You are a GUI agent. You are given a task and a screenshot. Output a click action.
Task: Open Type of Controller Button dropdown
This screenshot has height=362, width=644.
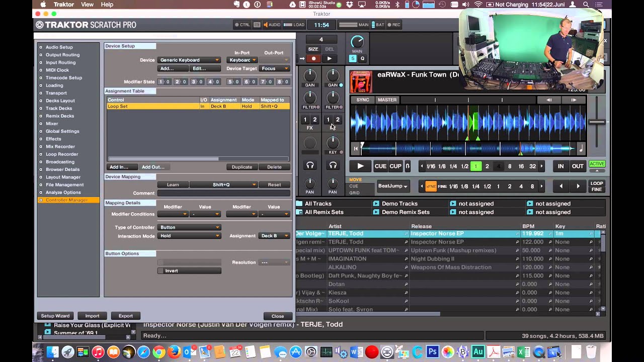(x=189, y=227)
